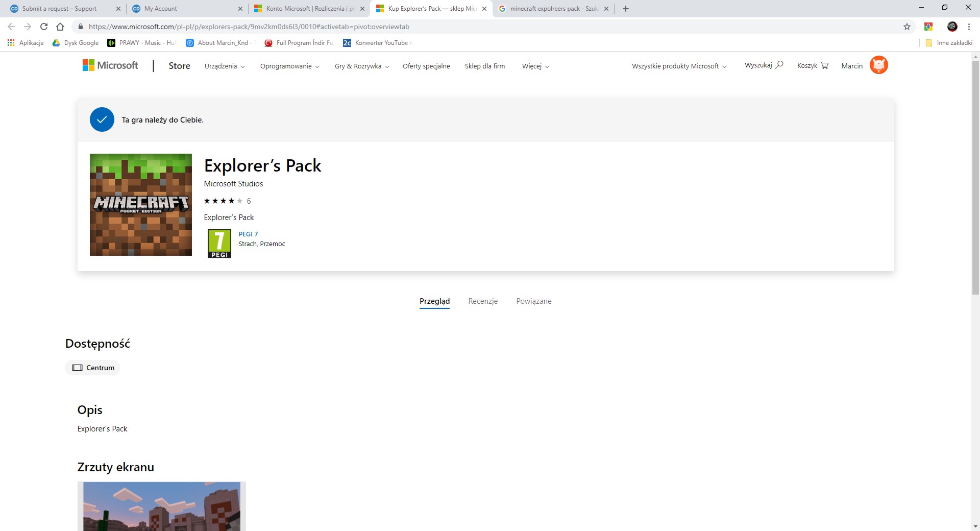Expand the Urządzenia dropdown menu
980x531 pixels.
(225, 66)
